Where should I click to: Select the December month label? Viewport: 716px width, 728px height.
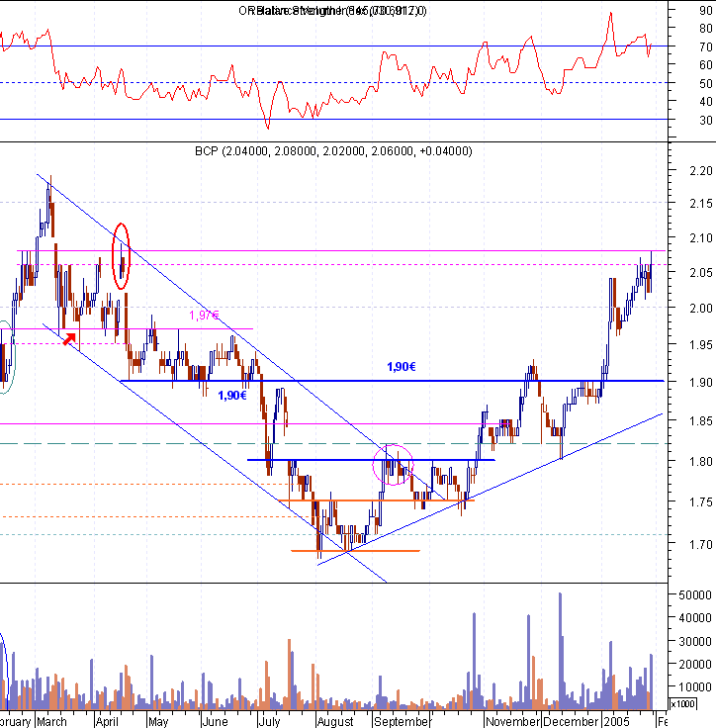click(x=572, y=722)
